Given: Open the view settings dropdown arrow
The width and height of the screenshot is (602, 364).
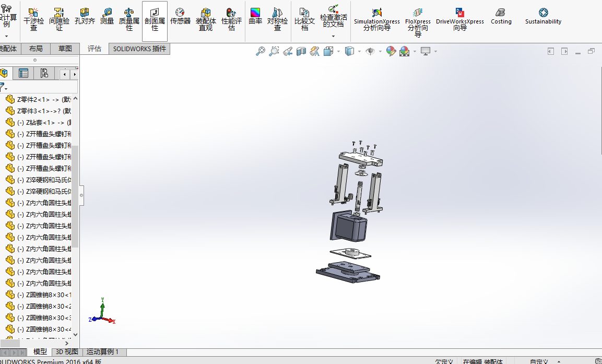Looking at the screenshot, I should (436, 51).
